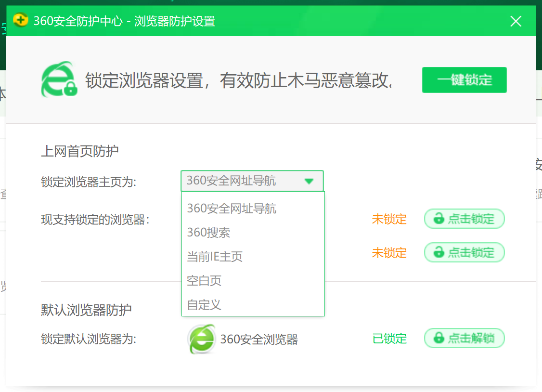Click 点击解锁 for the default browser
Image resolution: width=542 pixels, height=392 pixels.
[464, 338]
